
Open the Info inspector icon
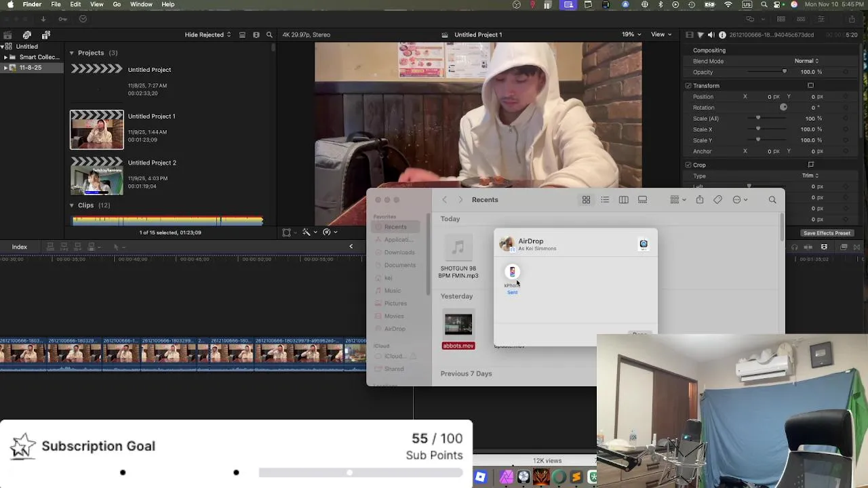pyautogui.click(x=722, y=35)
